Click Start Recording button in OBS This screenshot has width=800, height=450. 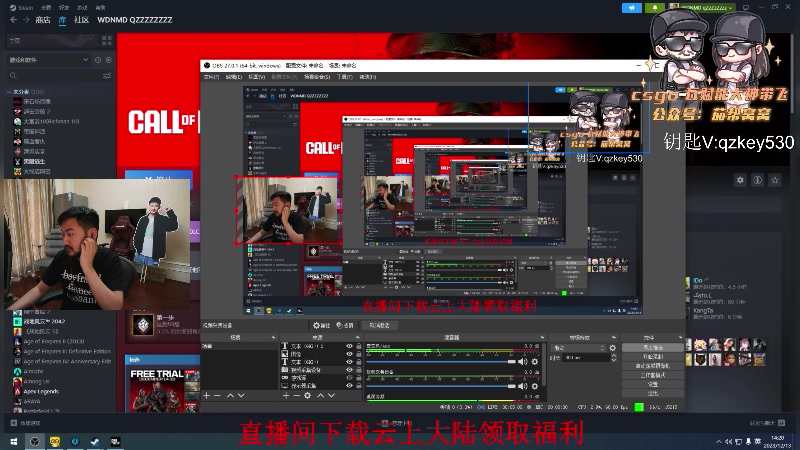[653, 357]
